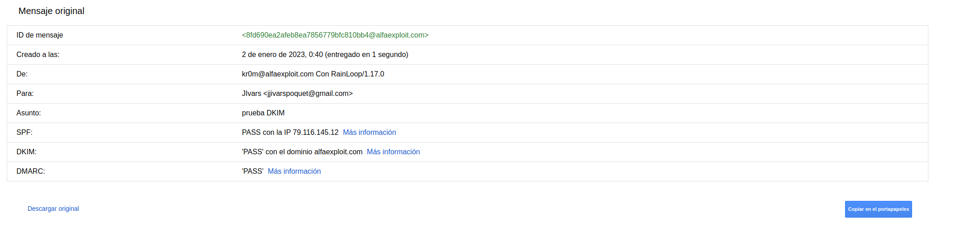Click the sender address kr0m@alfaexploit.com
Screen dimensions: 980x233
(x=278, y=74)
